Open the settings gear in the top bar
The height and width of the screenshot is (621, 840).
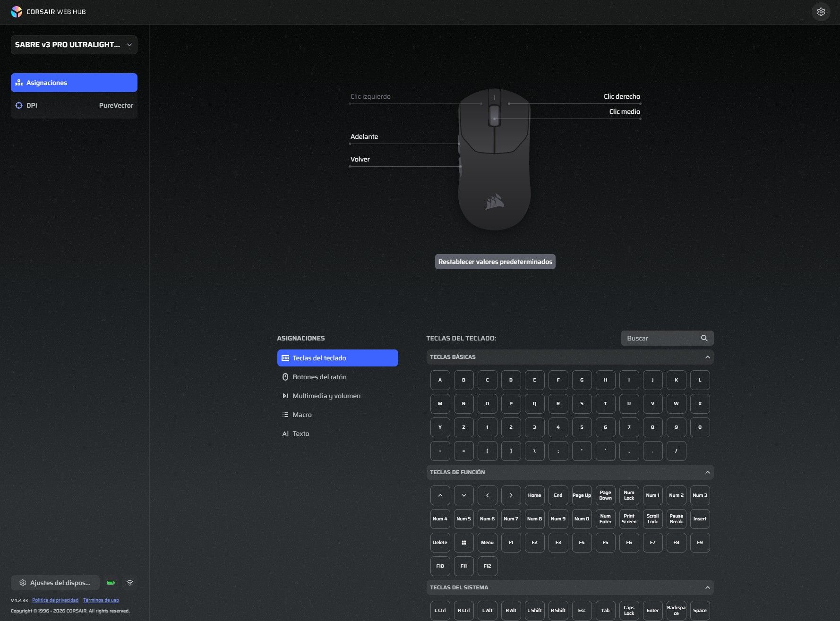821,12
